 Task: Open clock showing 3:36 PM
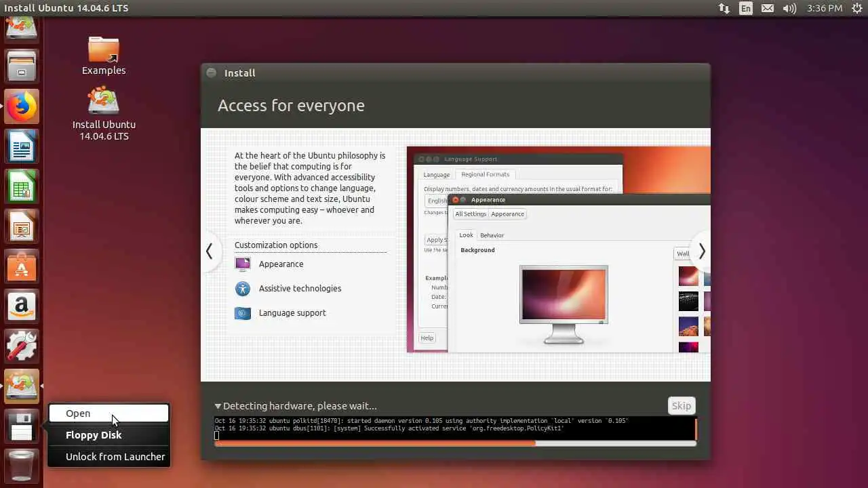coord(825,8)
